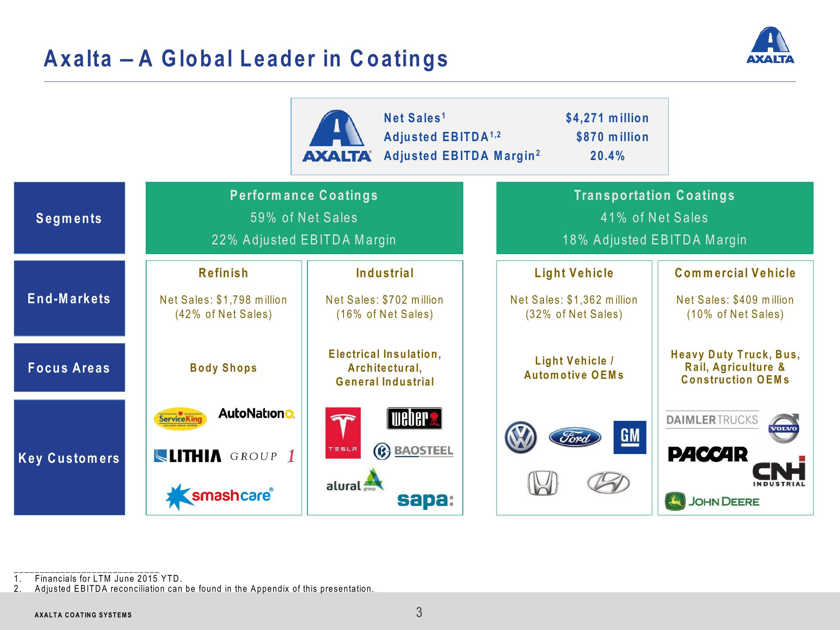Click the Commercial Vehicle heading
Screen dimensions: 840x630
coord(735,273)
